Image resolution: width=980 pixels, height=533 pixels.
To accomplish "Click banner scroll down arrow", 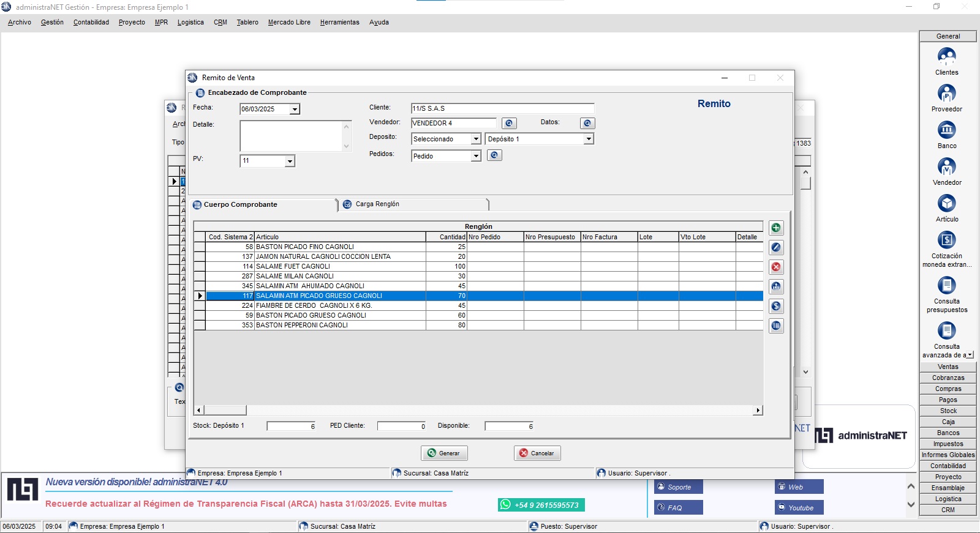I will pos(911,505).
